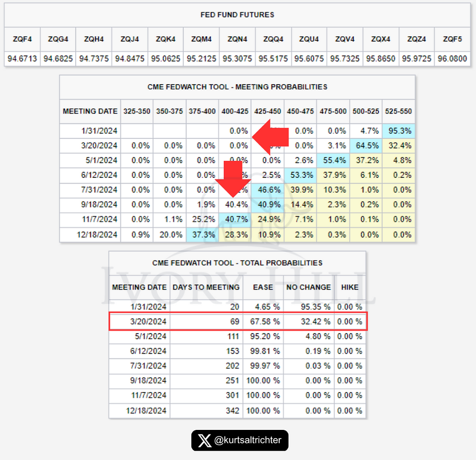Viewport: 476px width, 460px height.
Task: Click the X logo icon beside @kurtsaltrichter
Action: pos(204,440)
